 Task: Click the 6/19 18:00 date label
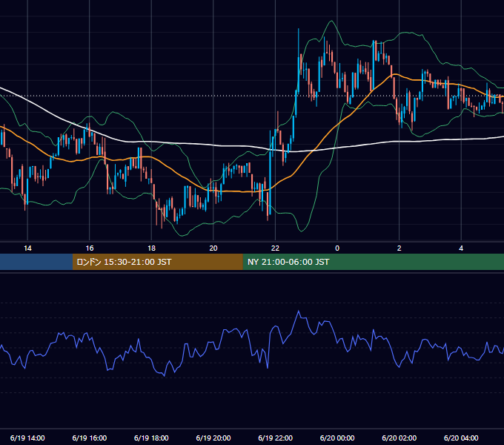[151, 438]
